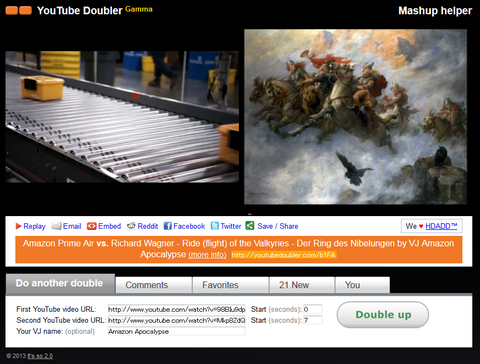Click the green Save / Share icon

(x=250, y=226)
